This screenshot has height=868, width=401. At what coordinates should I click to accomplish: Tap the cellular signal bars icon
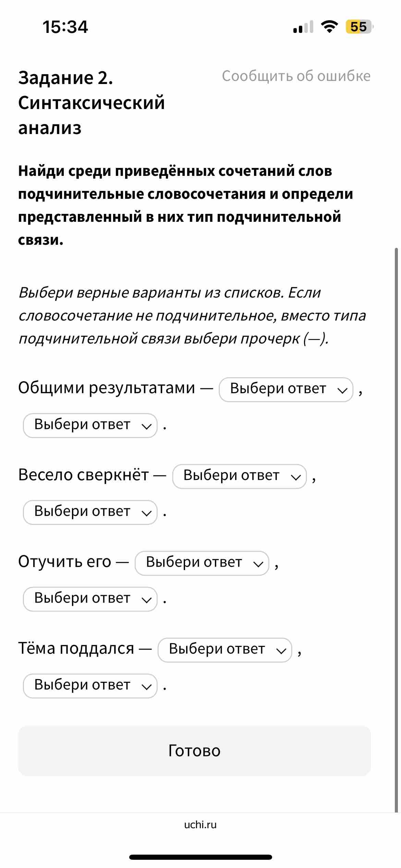click(303, 27)
